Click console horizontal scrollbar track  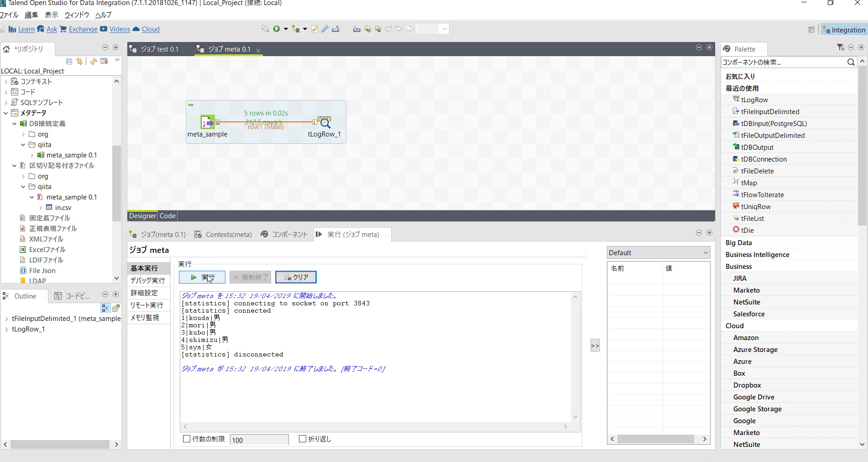click(375, 426)
